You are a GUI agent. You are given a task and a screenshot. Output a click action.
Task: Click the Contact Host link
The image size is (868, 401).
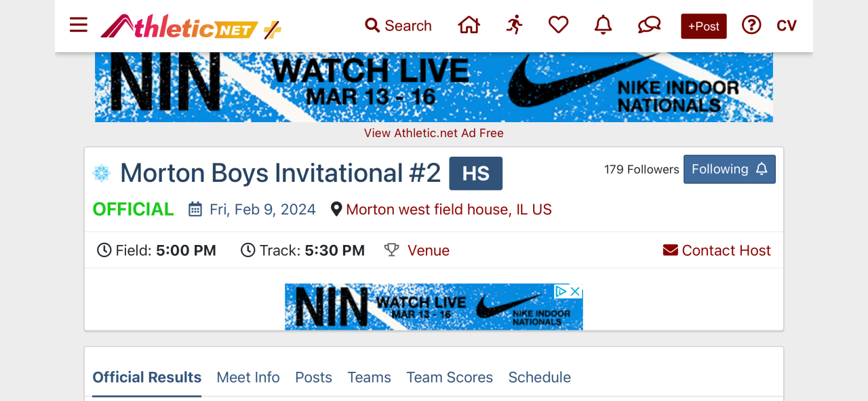[717, 250]
